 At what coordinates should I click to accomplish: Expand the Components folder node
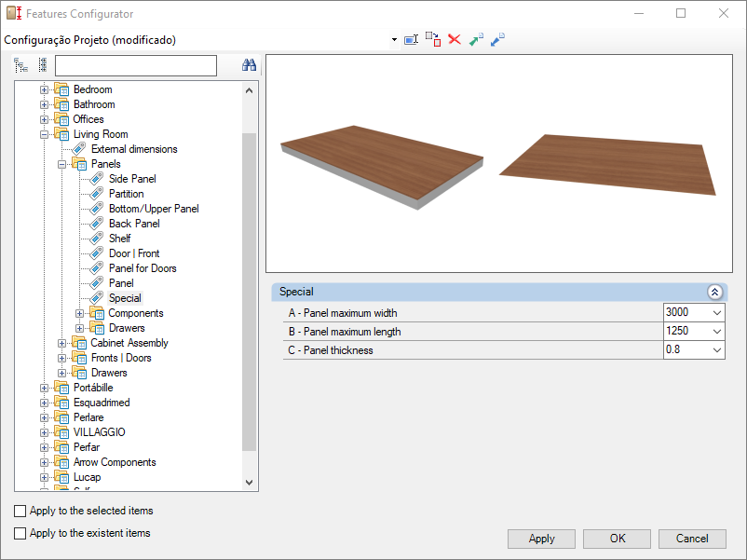tap(79, 314)
